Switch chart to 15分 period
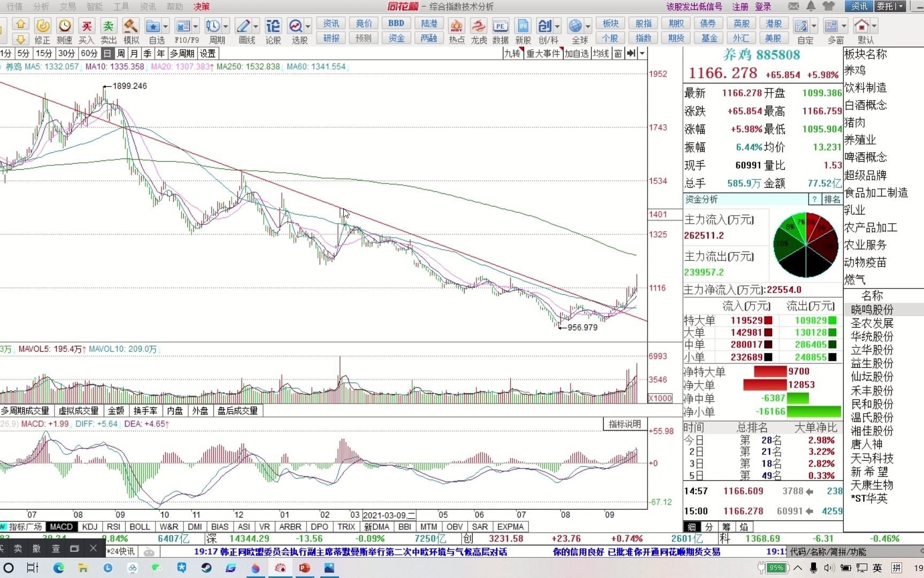 44,54
